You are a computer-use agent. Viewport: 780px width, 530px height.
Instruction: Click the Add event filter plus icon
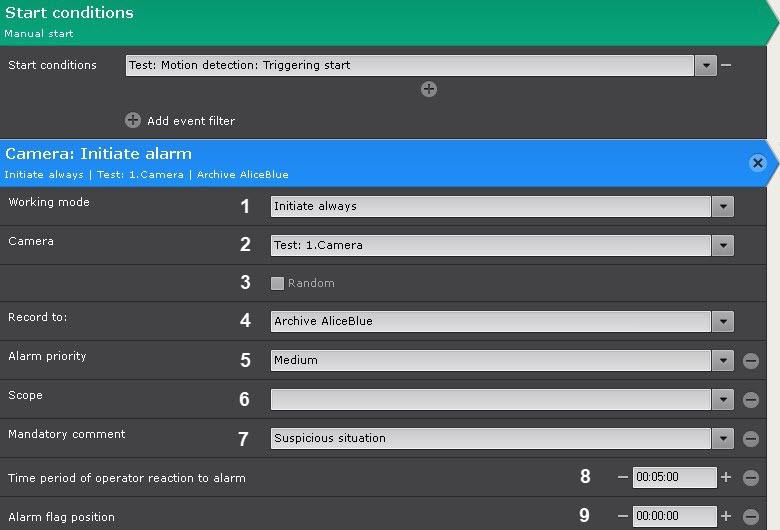point(133,120)
